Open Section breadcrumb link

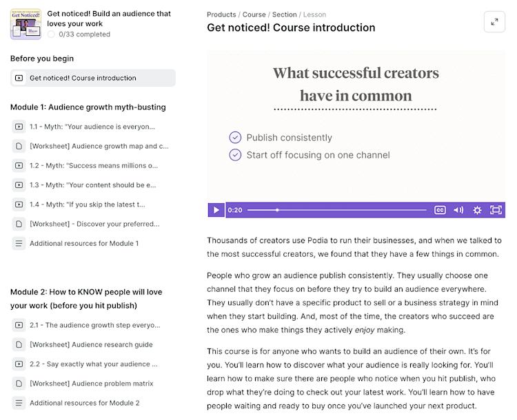(x=284, y=14)
